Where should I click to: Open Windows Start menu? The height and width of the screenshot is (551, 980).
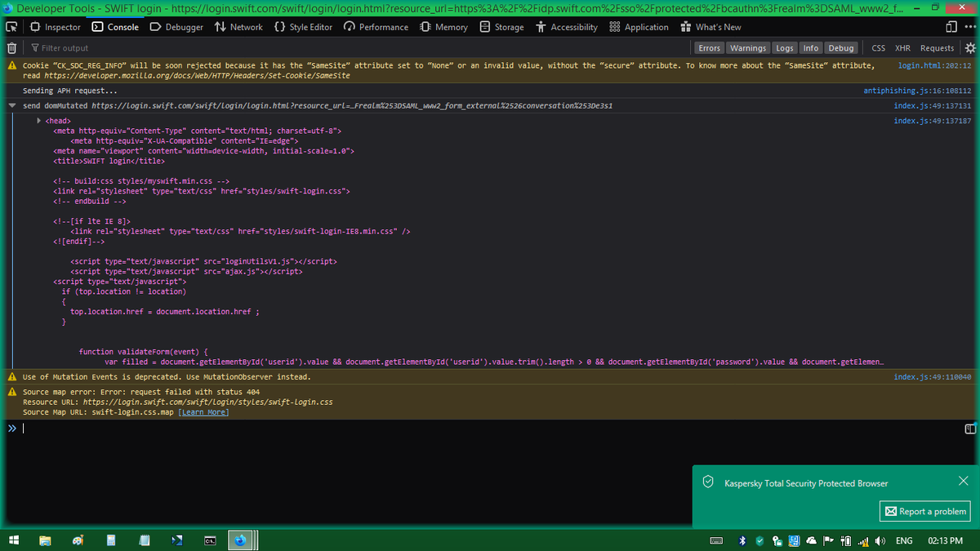(14, 540)
